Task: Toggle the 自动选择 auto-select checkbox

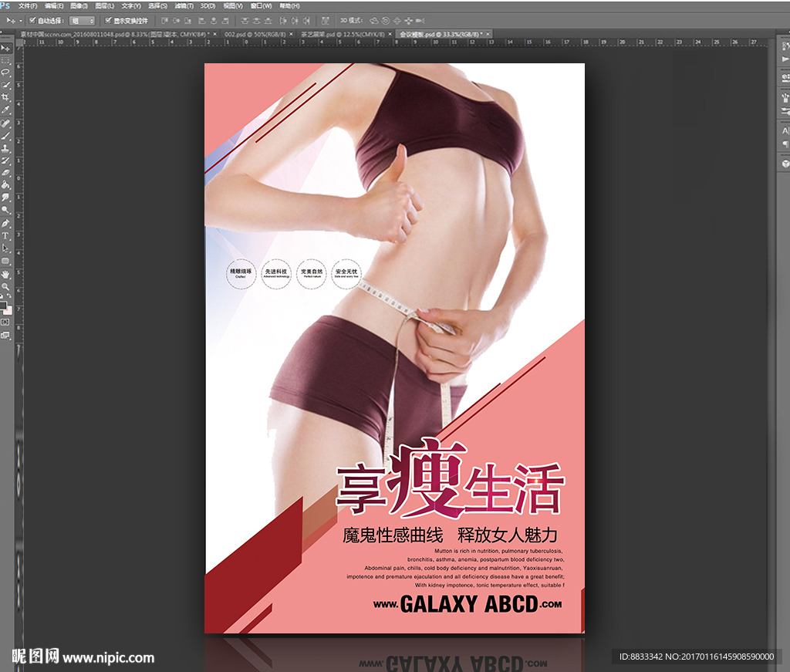Action: point(32,20)
